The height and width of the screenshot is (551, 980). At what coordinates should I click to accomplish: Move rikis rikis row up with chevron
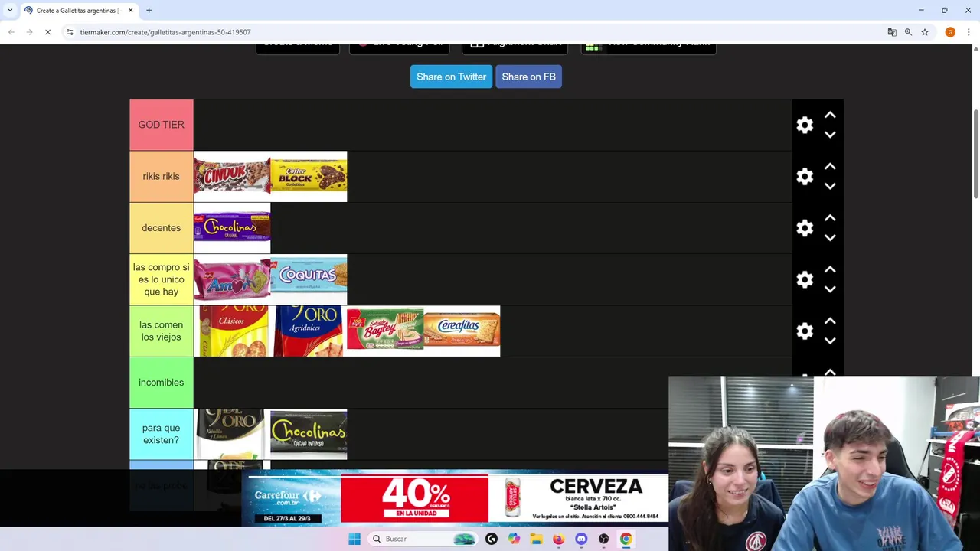(x=830, y=167)
